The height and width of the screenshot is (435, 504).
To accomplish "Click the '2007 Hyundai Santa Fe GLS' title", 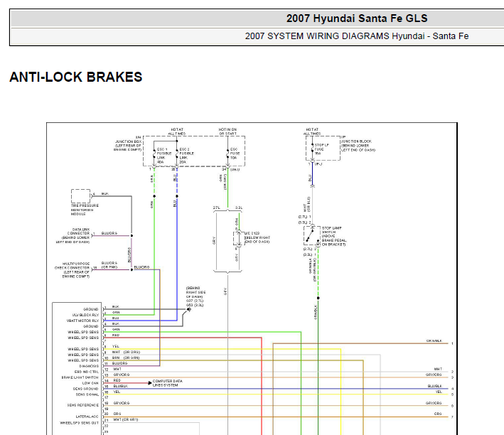I will click(x=357, y=18).
